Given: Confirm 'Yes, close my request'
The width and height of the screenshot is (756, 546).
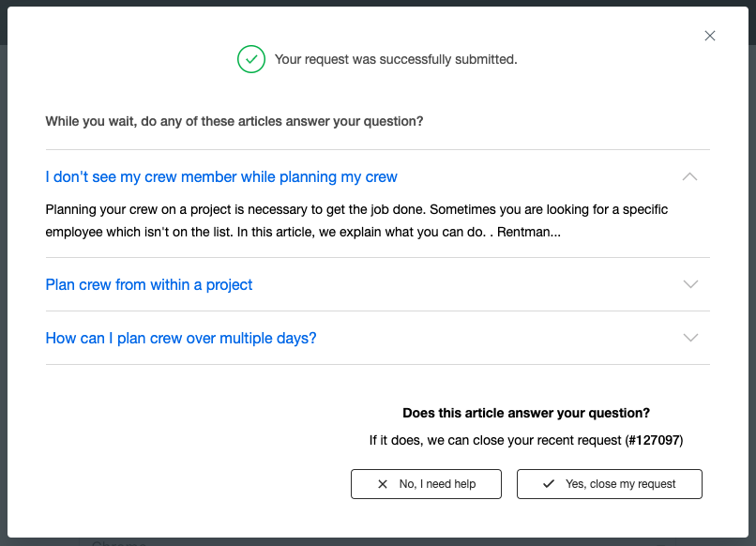Looking at the screenshot, I should click(610, 484).
